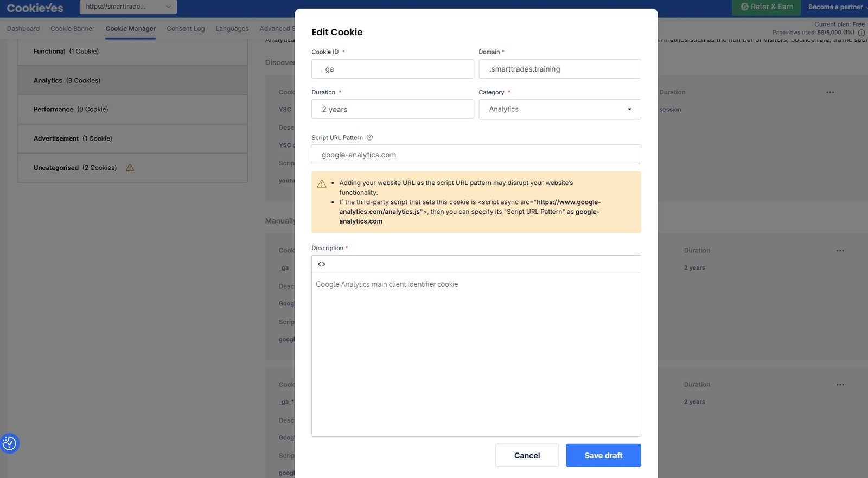
Task: Select Performance (0 Cookie) category
Action: 133,110
